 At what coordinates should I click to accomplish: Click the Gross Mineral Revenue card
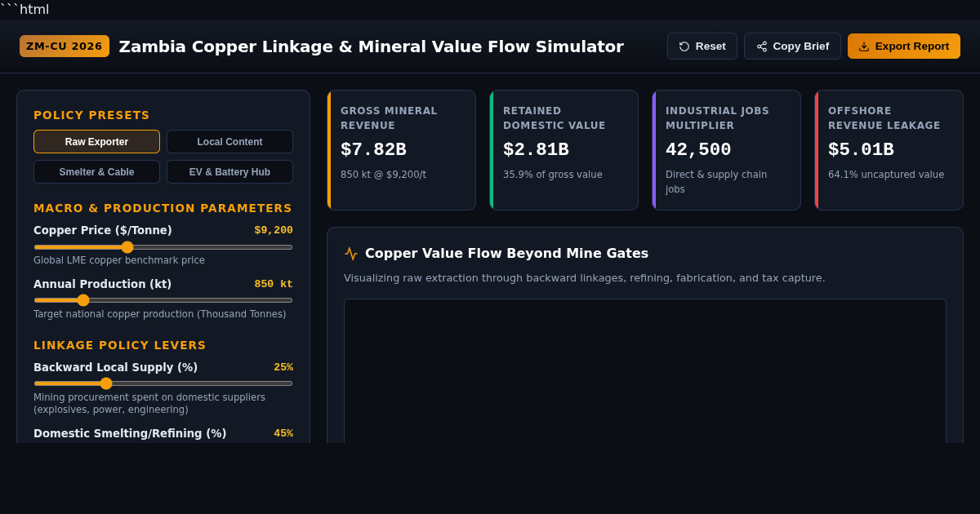click(x=401, y=150)
